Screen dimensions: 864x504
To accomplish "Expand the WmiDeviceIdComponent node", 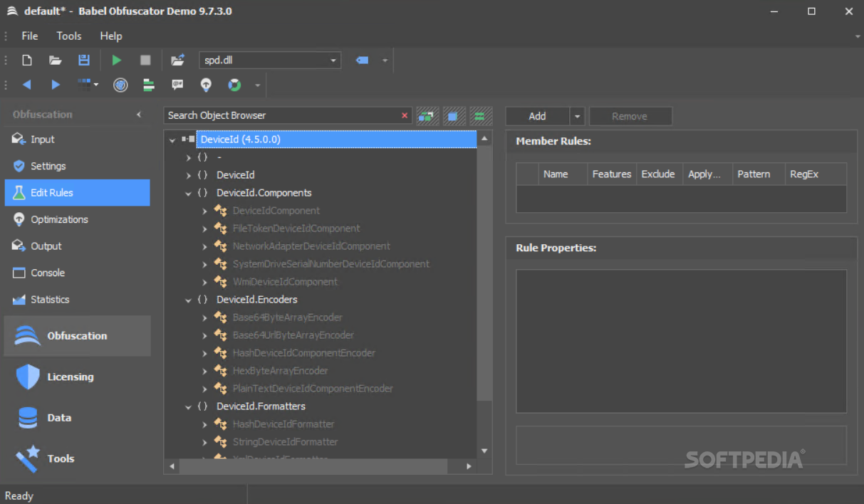I will pos(204,282).
